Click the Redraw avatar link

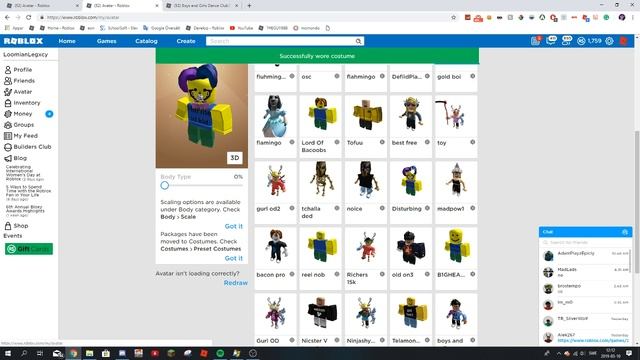(236, 283)
